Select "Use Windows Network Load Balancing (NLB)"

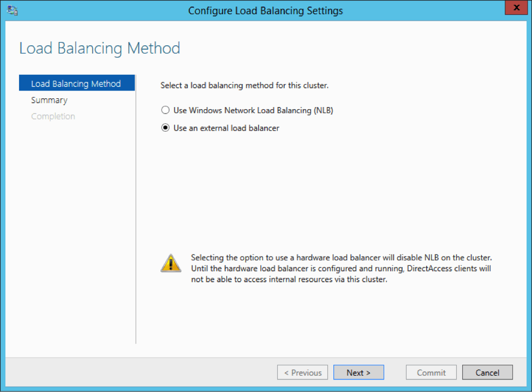click(x=165, y=110)
